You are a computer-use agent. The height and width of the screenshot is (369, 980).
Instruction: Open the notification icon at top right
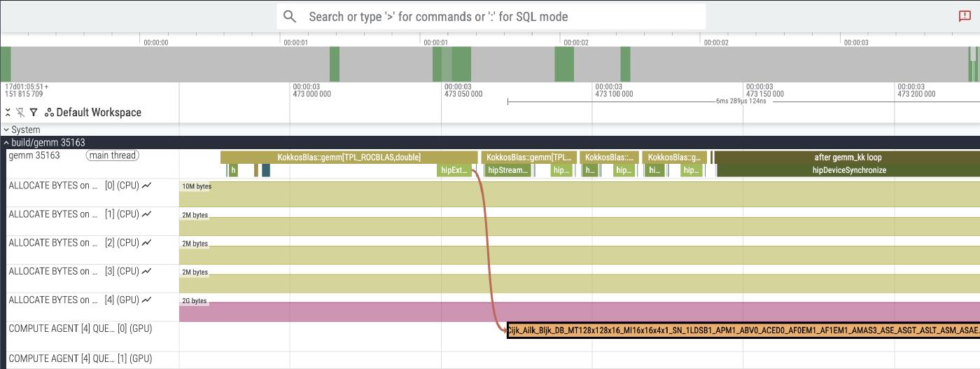coord(965,16)
